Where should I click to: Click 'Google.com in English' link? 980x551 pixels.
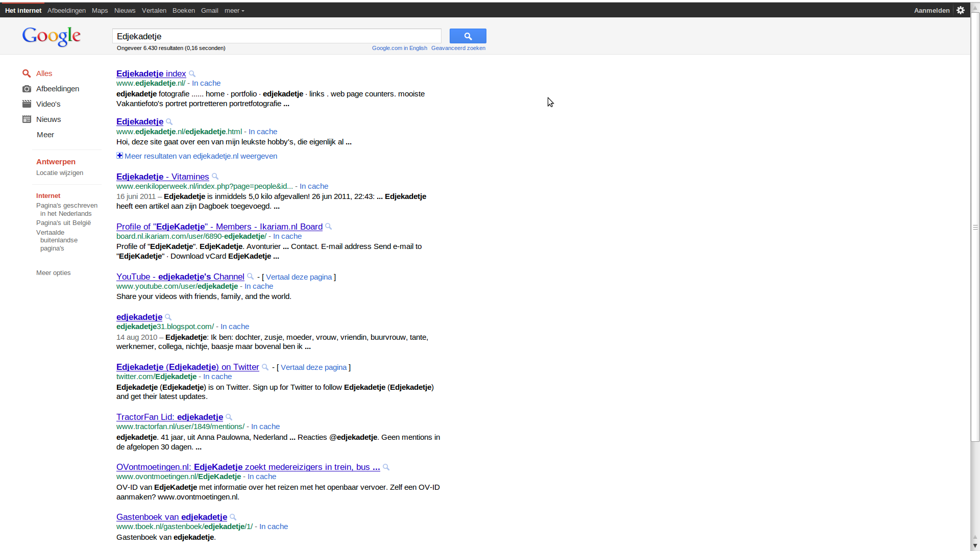pyautogui.click(x=400, y=48)
